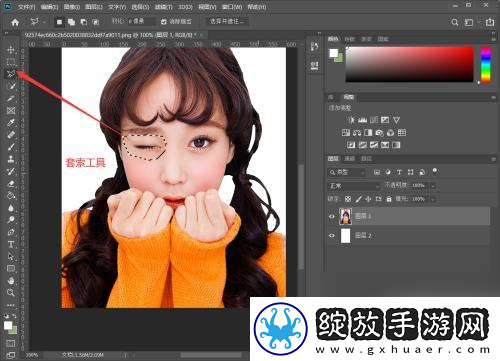500x361 pixels.
Task: Select the Quick Selection tool
Action: coord(11,86)
